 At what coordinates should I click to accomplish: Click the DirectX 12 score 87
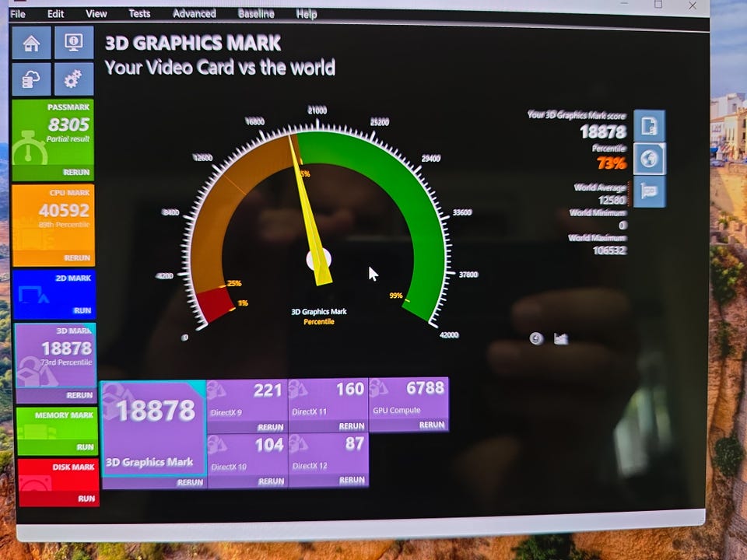tap(355, 444)
